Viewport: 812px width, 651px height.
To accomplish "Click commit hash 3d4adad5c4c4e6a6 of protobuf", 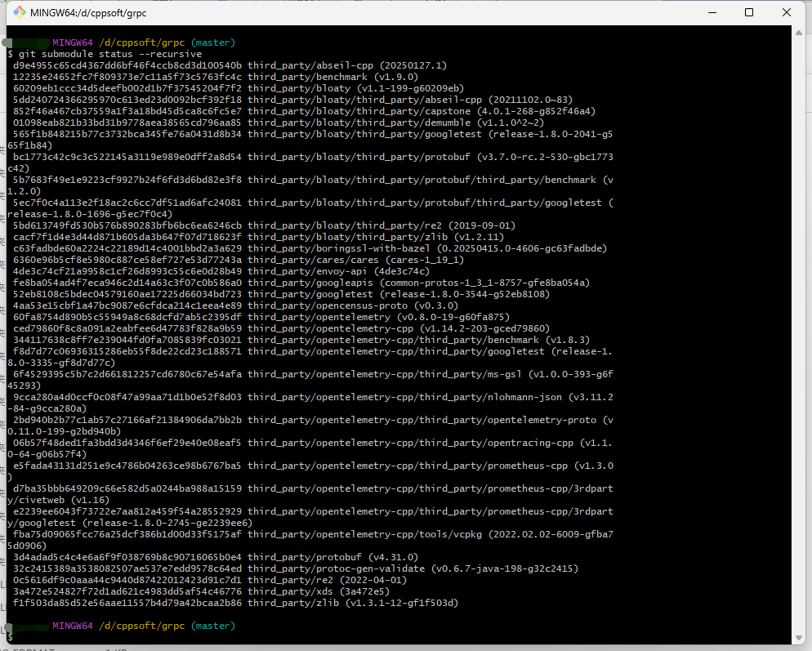I will [x=127, y=556].
